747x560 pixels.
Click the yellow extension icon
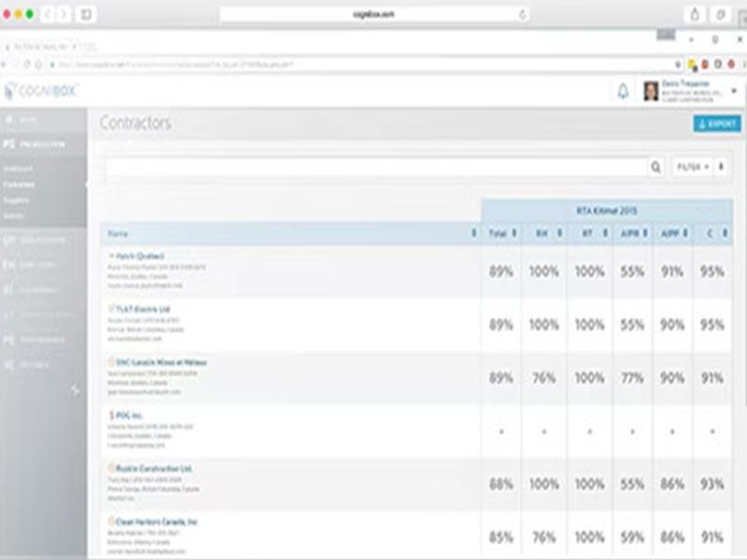(x=692, y=64)
